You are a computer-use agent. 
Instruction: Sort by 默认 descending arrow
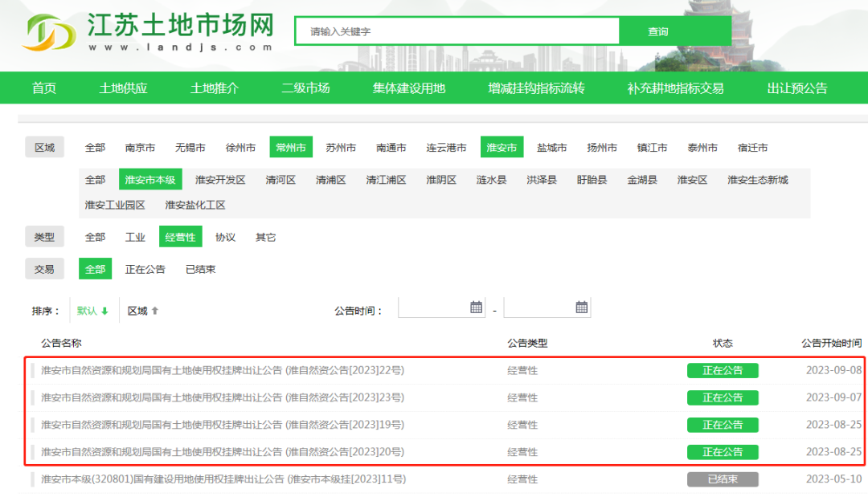point(104,311)
